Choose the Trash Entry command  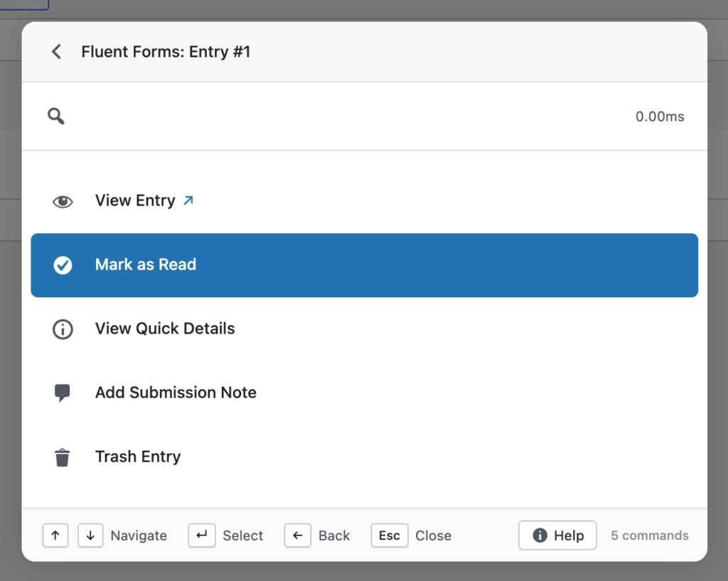tap(138, 457)
